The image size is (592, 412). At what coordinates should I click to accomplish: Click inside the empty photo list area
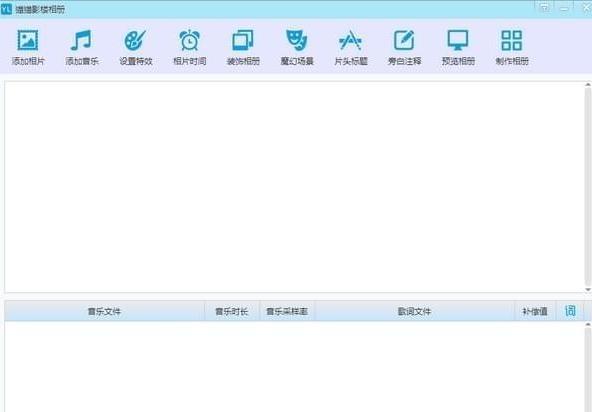tap(294, 187)
